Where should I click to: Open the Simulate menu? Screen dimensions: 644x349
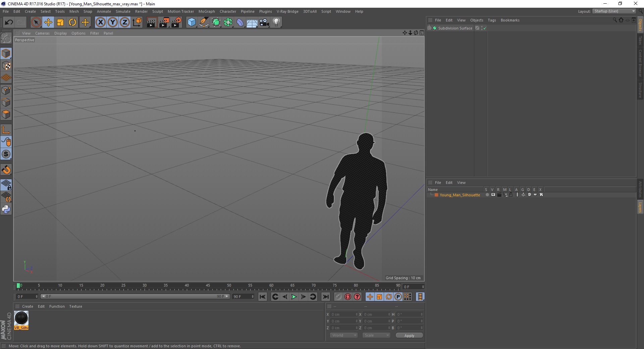pyautogui.click(x=123, y=11)
